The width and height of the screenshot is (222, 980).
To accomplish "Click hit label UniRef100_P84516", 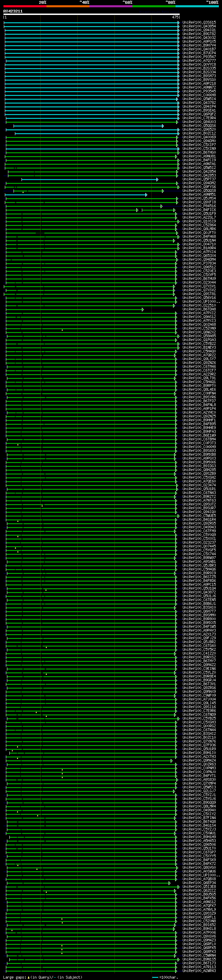I will 199,206.
